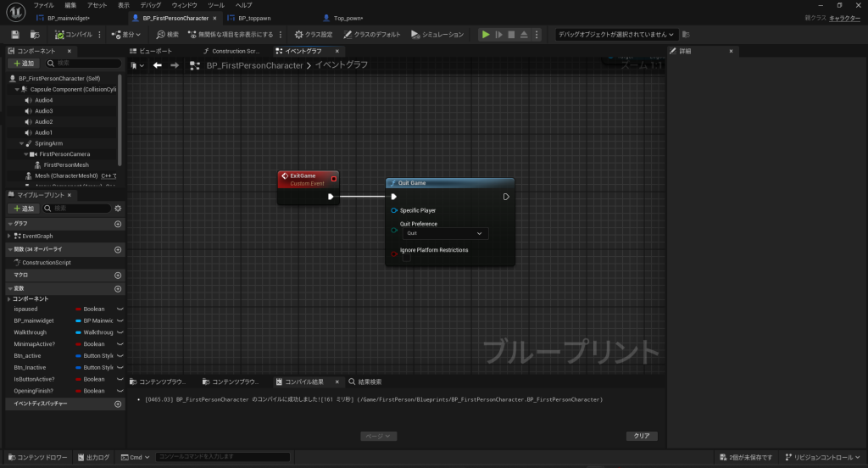Open the デバッグ (Debug) menu

point(150,5)
